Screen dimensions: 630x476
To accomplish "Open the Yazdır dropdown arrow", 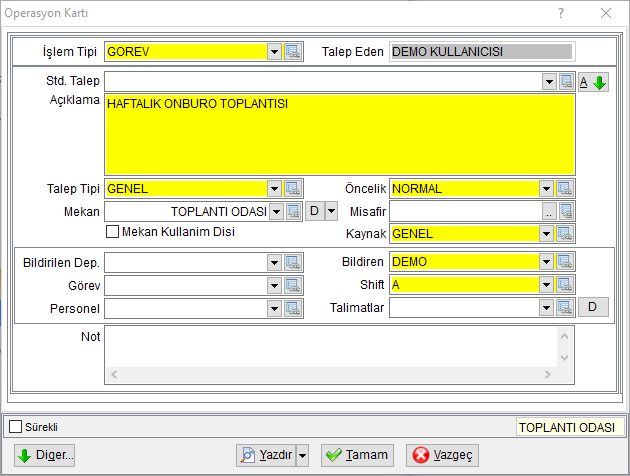I will click(303, 455).
